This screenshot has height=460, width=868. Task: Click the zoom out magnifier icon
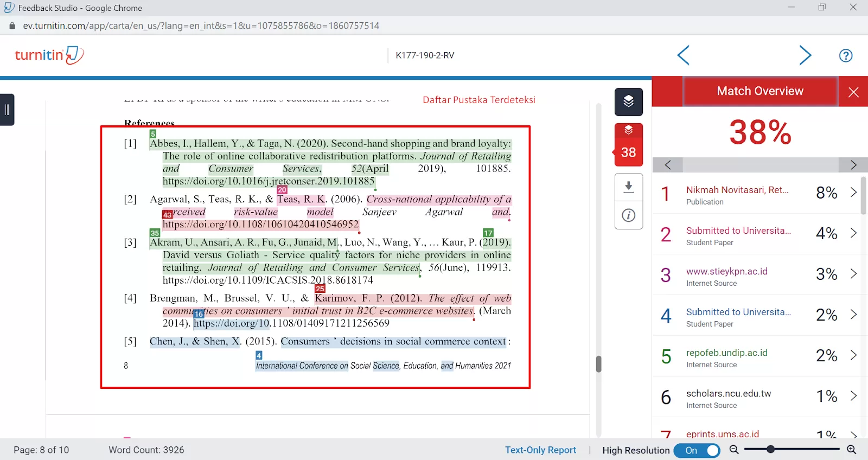pyautogui.click(x=734, y=450)
